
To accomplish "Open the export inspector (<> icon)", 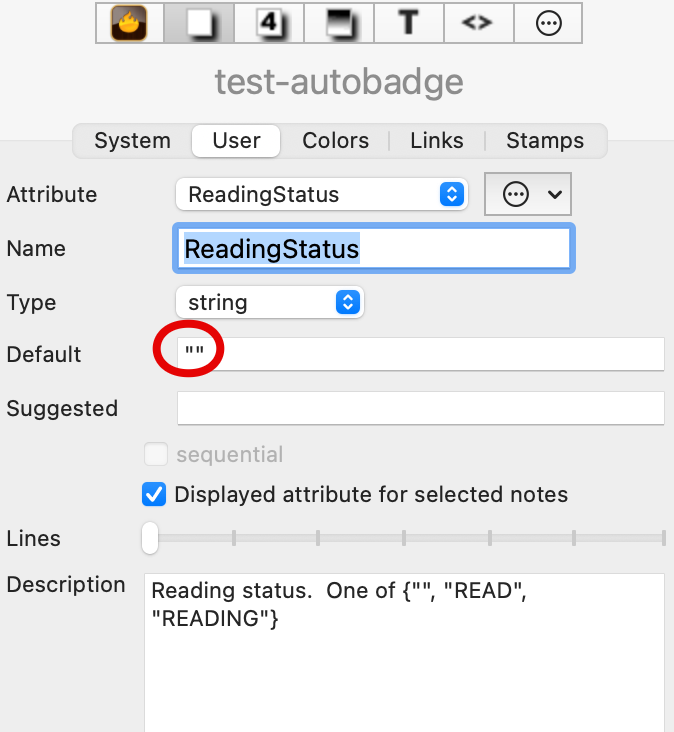I will pyautogui.click(x=478, y=23).
